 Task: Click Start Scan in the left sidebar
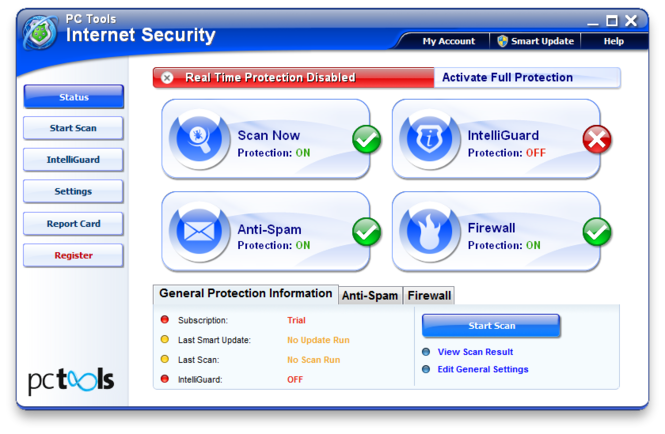coord(73,128)
